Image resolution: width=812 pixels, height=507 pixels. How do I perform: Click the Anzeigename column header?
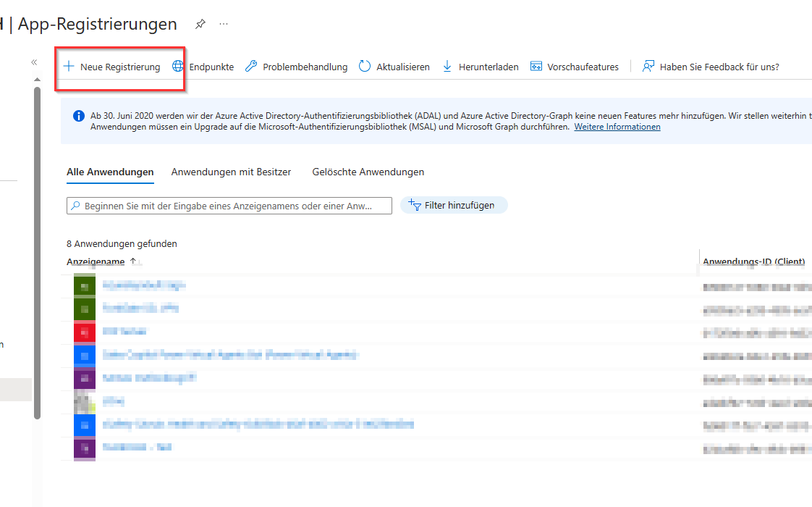96,261
